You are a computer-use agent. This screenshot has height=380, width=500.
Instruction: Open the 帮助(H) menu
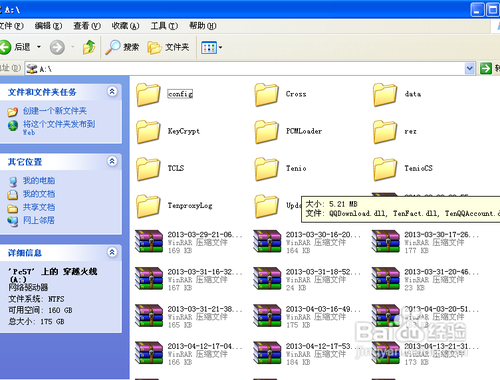(203, 26)
